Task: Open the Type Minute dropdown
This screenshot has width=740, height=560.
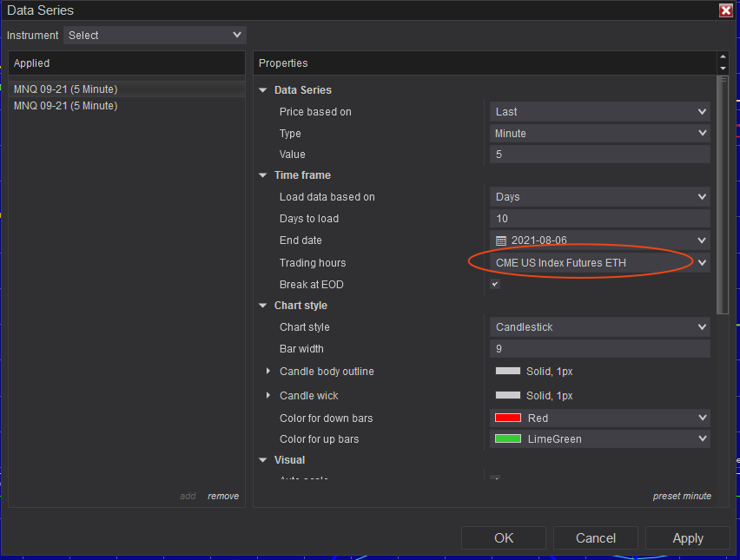Action: [600, 134]
